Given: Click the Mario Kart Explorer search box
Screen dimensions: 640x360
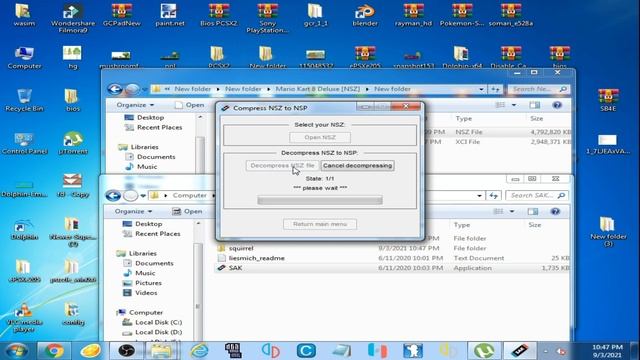Looking at the screenshot, I should [539, 89].
